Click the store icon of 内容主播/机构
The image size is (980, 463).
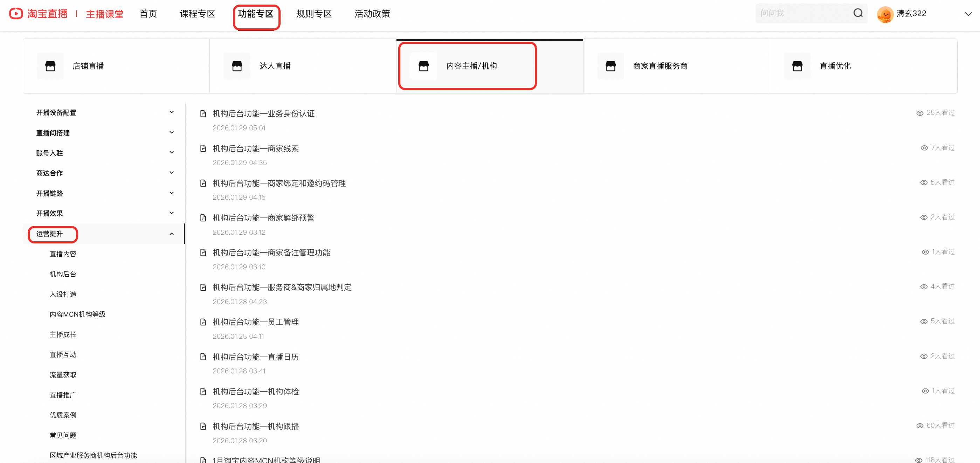coord(423,66)
